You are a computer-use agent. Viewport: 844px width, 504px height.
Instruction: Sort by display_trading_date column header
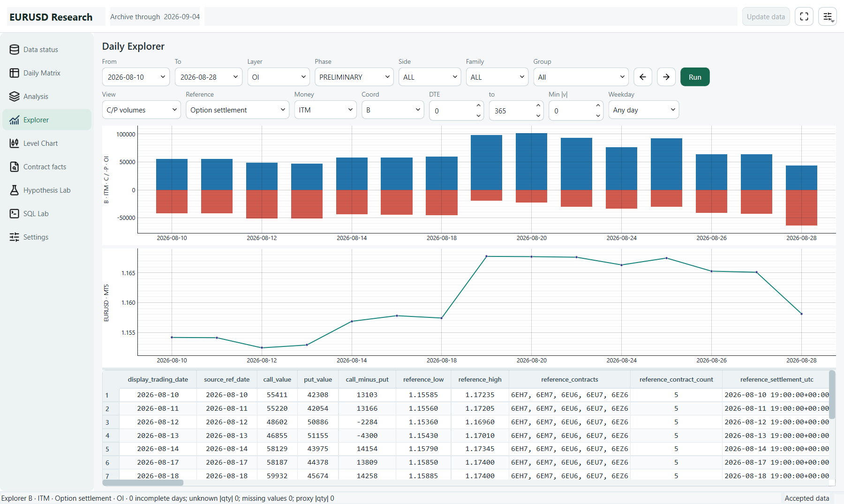pyautogui.click(x=158, y=380)
